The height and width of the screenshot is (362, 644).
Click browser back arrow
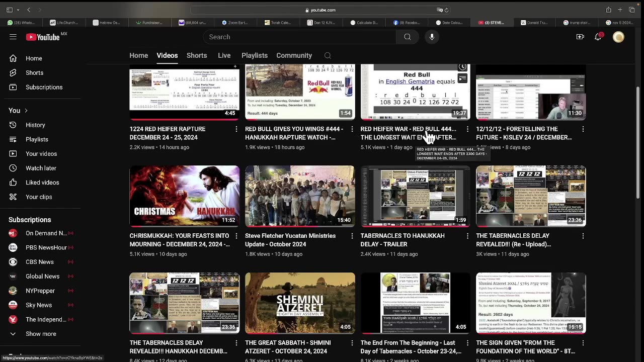[29, 10]
